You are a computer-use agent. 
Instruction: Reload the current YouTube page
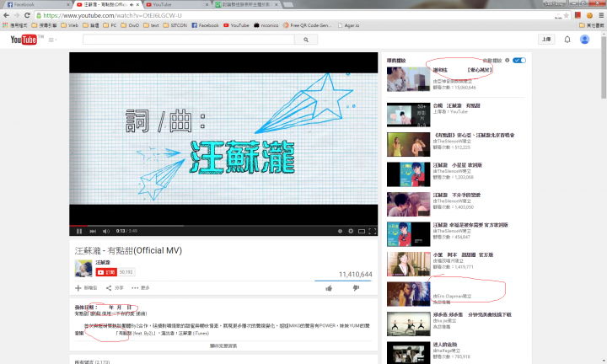pyautogui.click(x=27, y=15)
